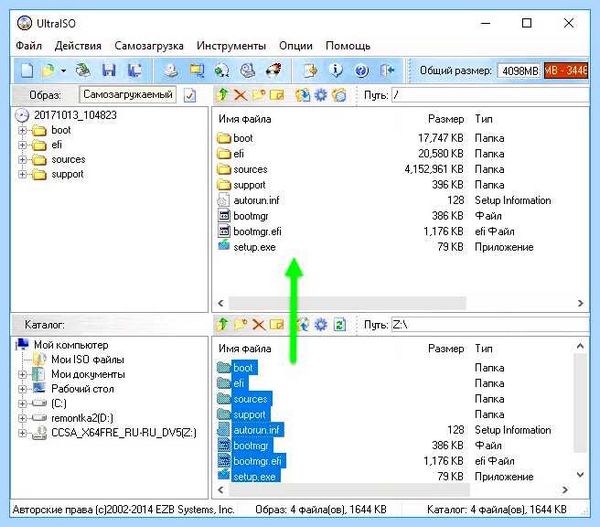Viewport: 600px width, 527px height.
Task: Click the Extract icon in the image toolbar
Action: point(303,95)
